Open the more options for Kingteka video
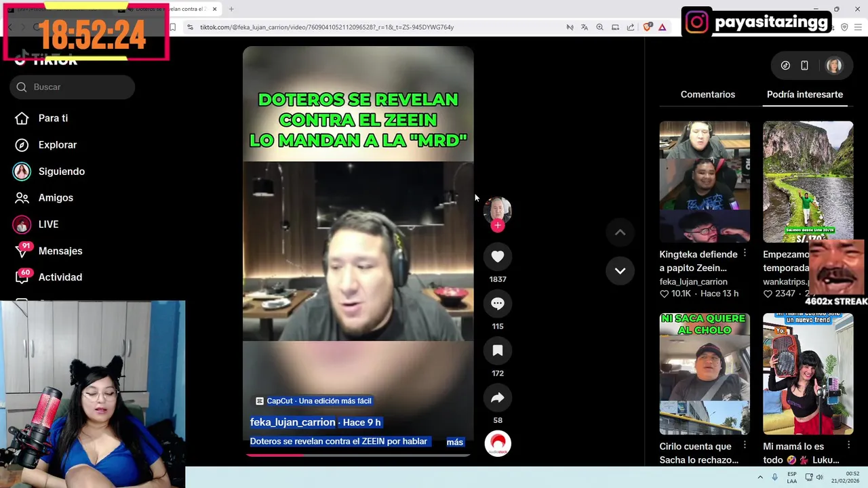868x488 pixels. click(x=745, y=253)
